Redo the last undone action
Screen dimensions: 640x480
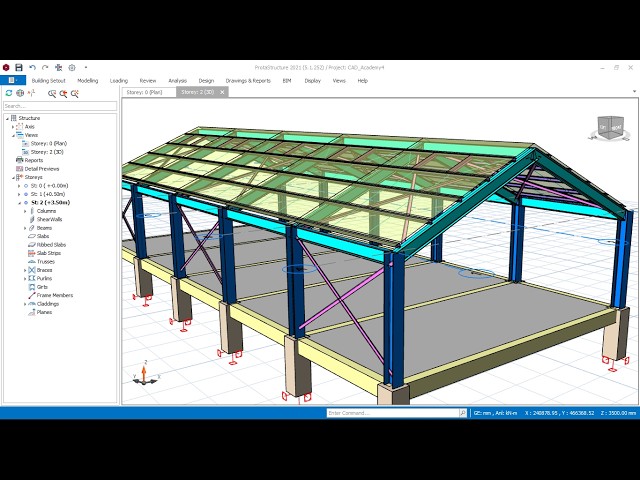45,67
